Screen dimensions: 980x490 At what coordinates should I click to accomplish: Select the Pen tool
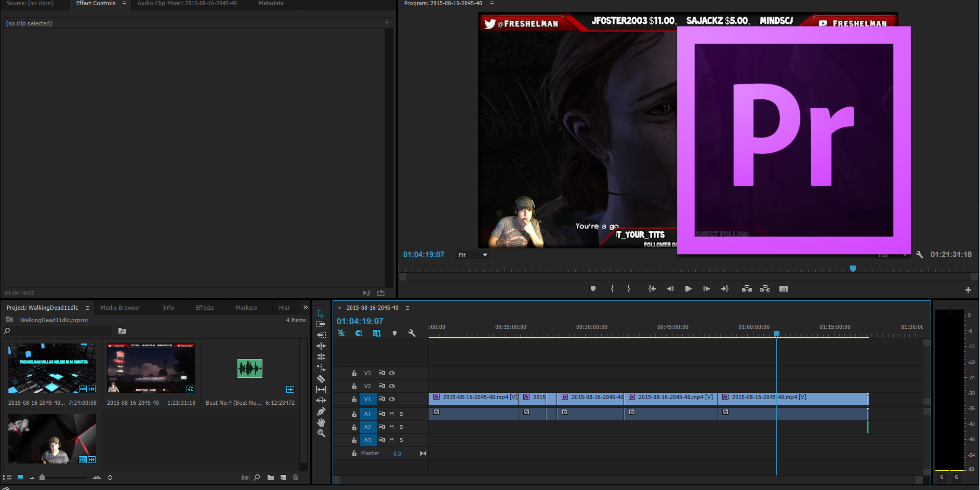tap(321, 412)
